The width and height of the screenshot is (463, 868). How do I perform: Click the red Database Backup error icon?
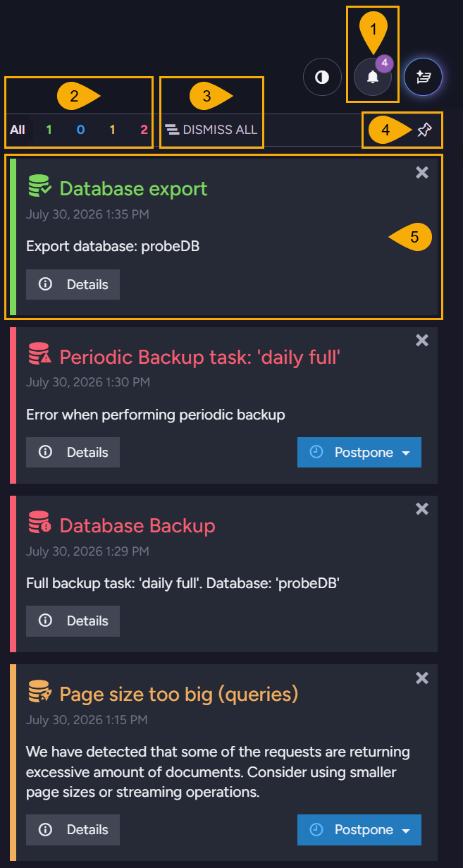point(40,525)
